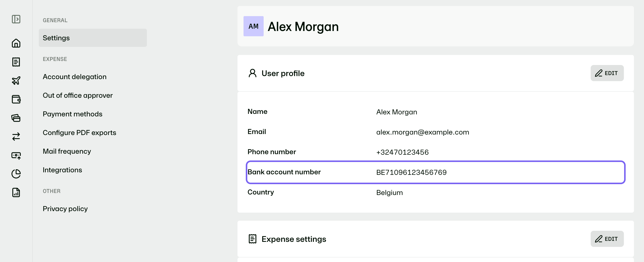Open Mail frequency settings

coord(67,151)
